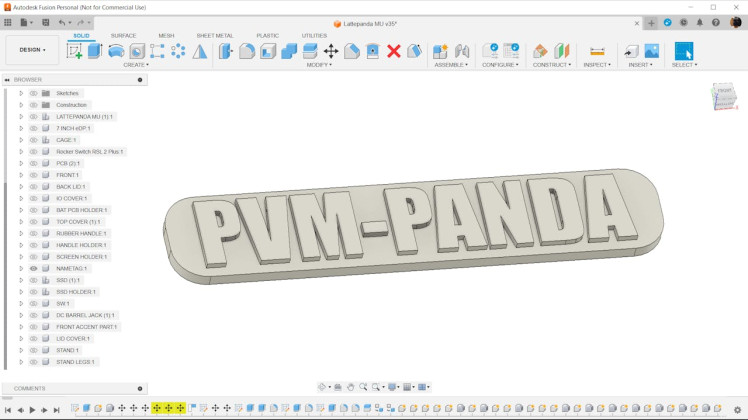Click the Undo arrow

pyautogui.click(x=62, y=22)
